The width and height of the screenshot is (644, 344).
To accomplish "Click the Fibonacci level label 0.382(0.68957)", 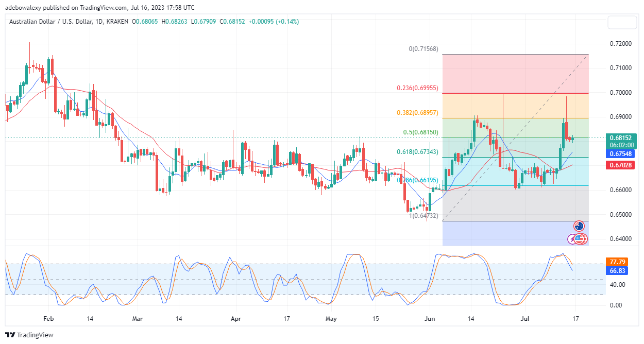I will 418,113.
